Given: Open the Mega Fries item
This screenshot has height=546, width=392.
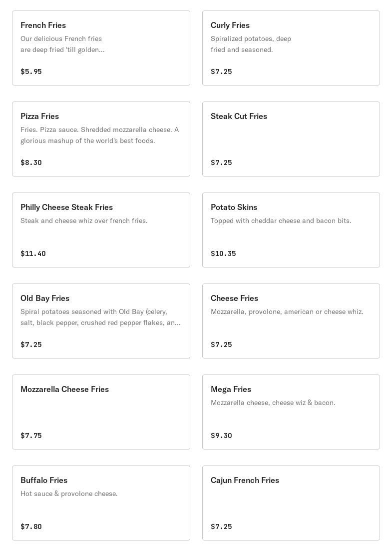Looking at the screenshot, I should pyautogui.click(x=291, y=412).
